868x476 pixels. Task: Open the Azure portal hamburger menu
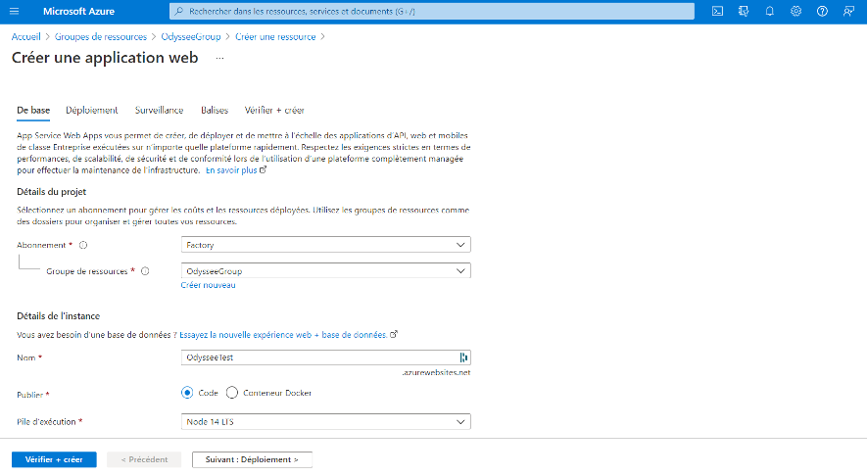coord(15,11)
